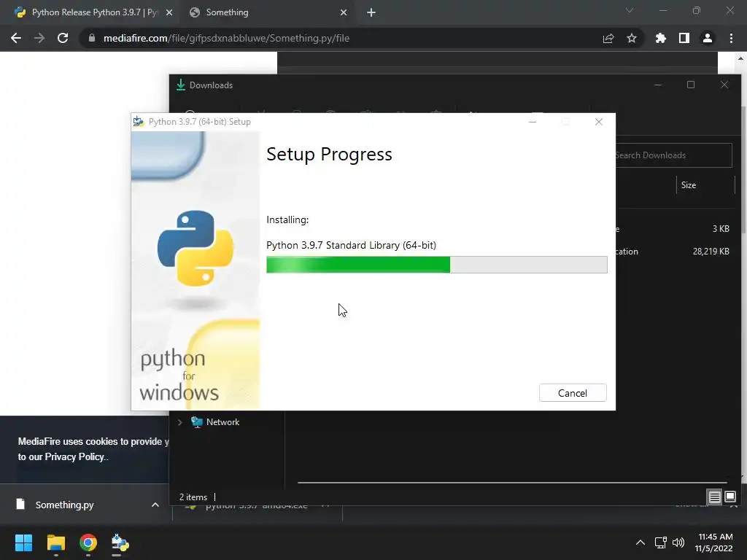Image resolution: width=747 pixels, height=560 pixels.
Task: Switch to the Python Release Python 3.9.7 tab
Action: (x=94, y=12)
